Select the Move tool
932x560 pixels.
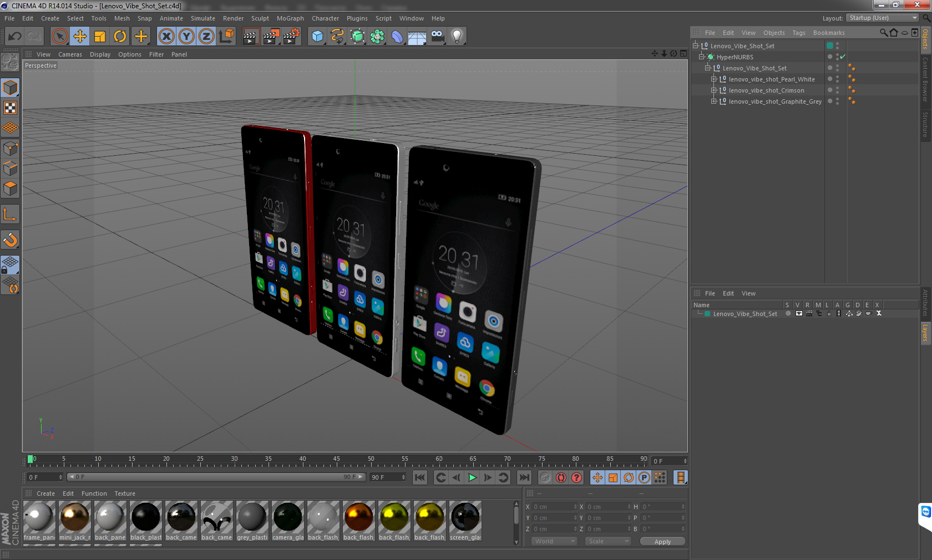click(80, 37)
